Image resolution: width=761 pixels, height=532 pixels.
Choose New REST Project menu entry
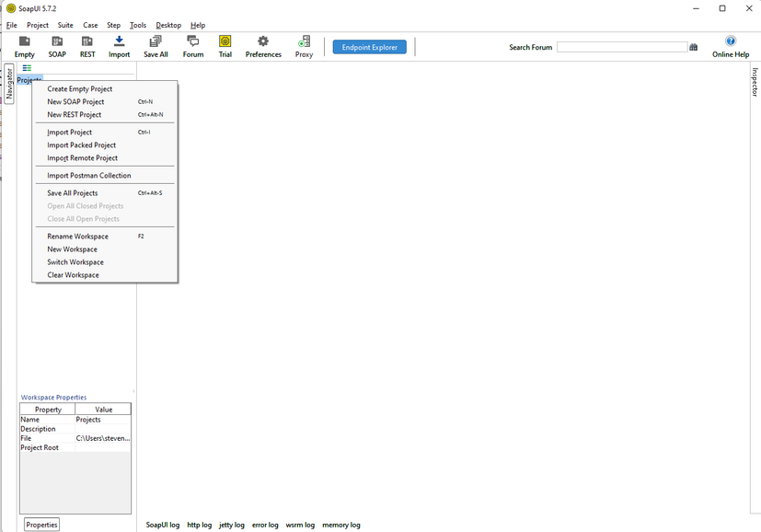click(105, 114)
